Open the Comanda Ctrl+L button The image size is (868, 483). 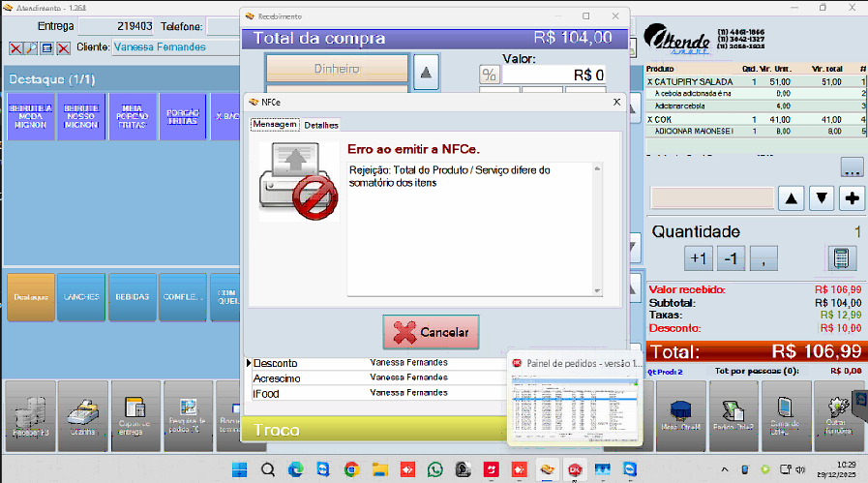pyautogui.click(x=785, y=415)
